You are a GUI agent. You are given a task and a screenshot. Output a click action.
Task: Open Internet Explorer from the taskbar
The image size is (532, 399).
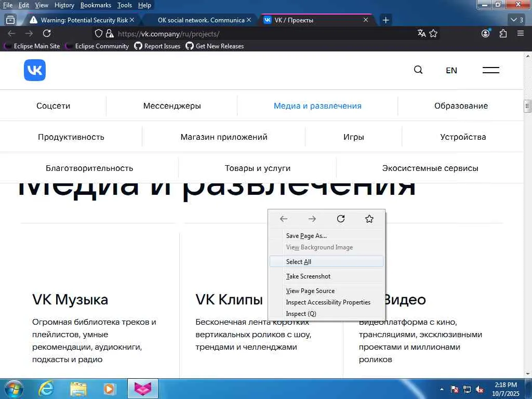(46, 389)
